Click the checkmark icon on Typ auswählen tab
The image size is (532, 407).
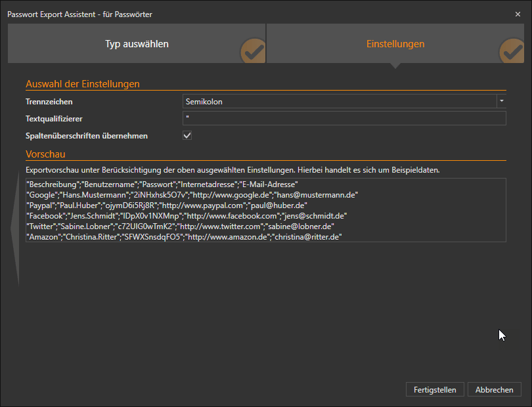point(253,50)
